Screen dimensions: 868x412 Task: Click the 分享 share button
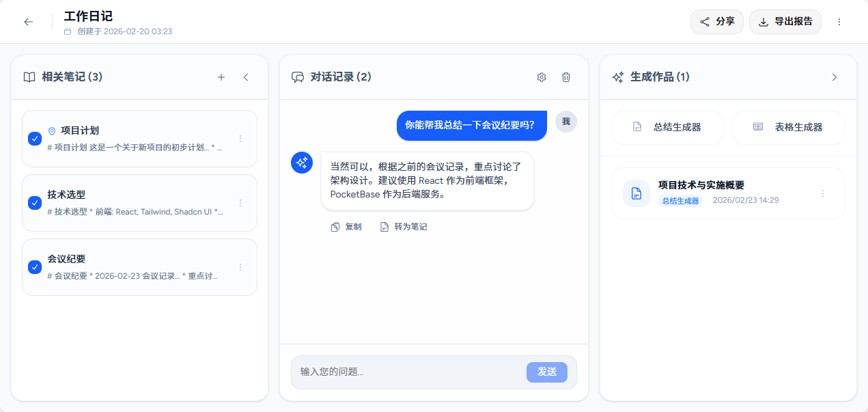coord(716,22)
